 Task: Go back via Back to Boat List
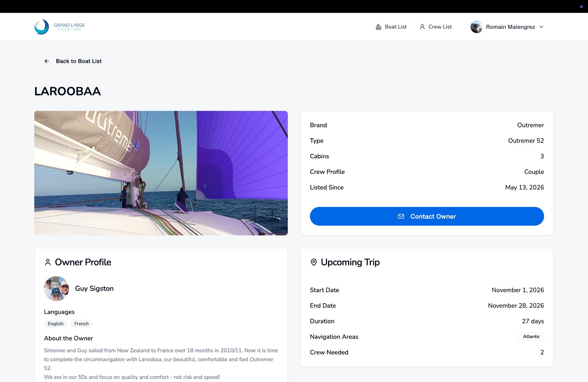pyautogui.click(x=73, y=61)
